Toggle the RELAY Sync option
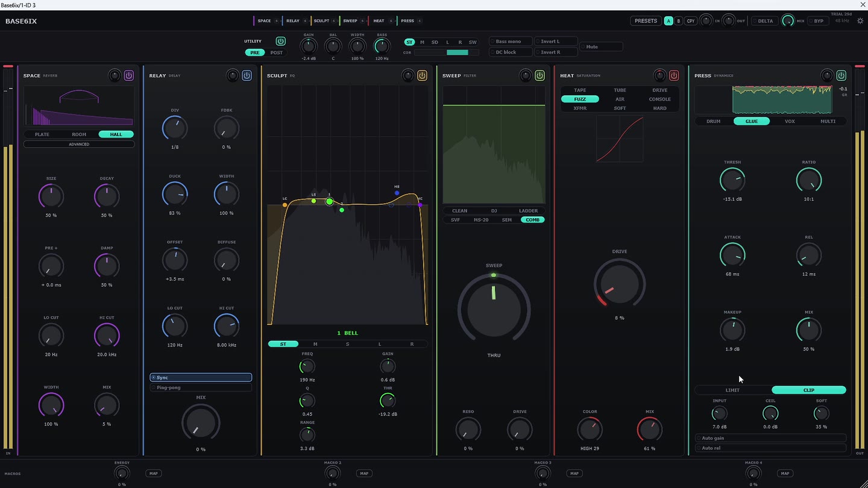This screenshot has width=868, height=488. click(x=201, y=377)
